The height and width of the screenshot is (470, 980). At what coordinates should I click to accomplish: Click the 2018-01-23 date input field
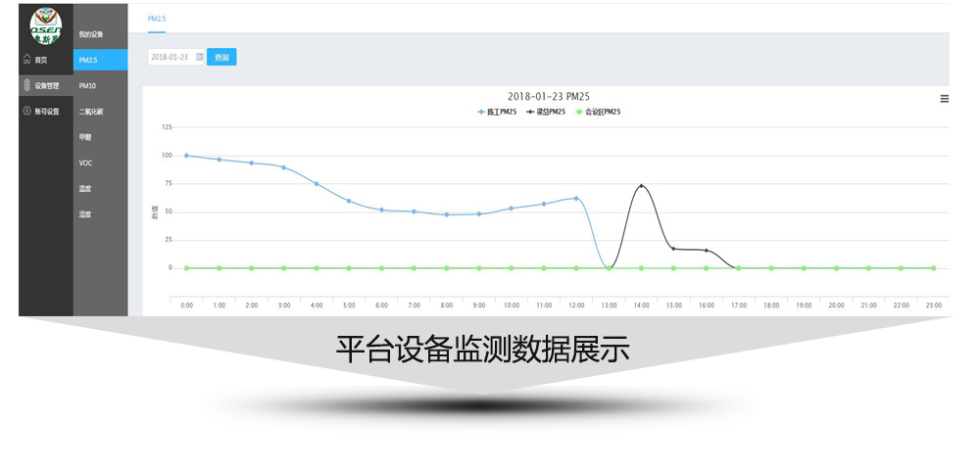click(x=171, y=57)
